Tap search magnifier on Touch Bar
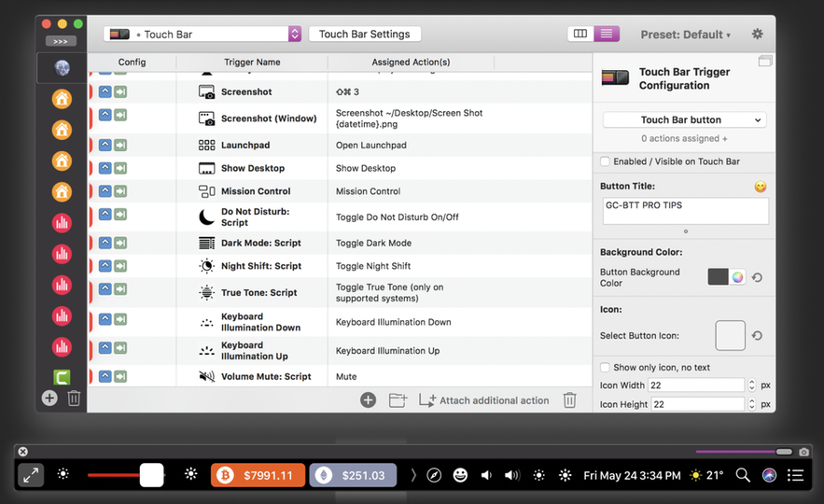 [743, 476]
